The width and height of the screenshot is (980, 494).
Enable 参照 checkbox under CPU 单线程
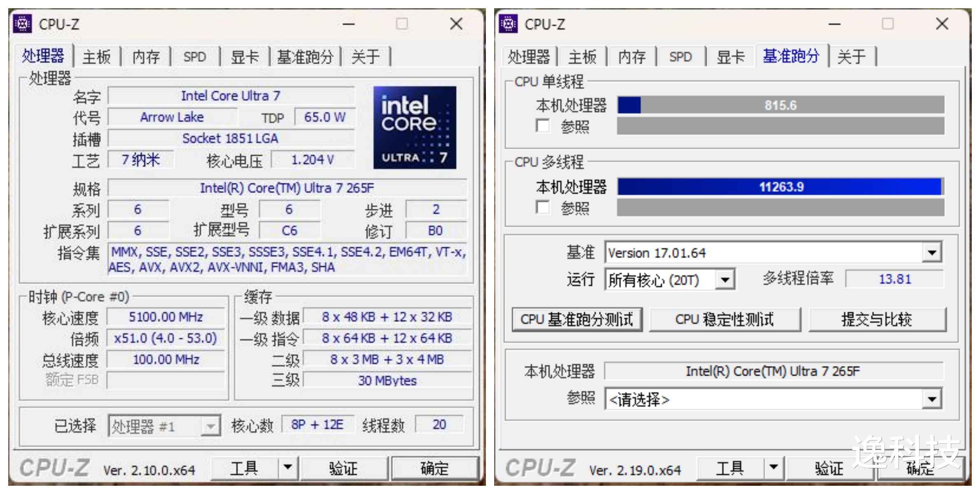pyautogui.click(x=543, y=126)
